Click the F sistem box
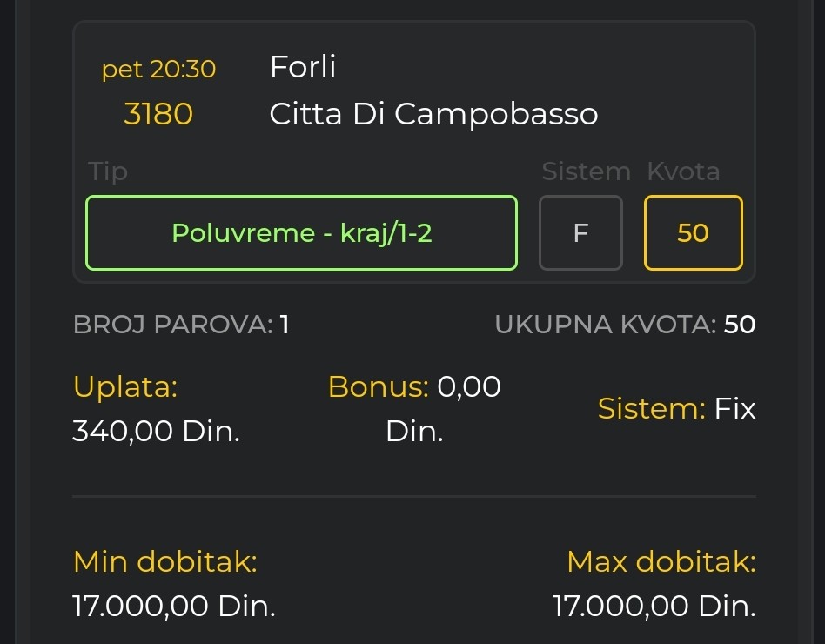The width and height of the screenshot is (825, 644). [x=580, y=233]
